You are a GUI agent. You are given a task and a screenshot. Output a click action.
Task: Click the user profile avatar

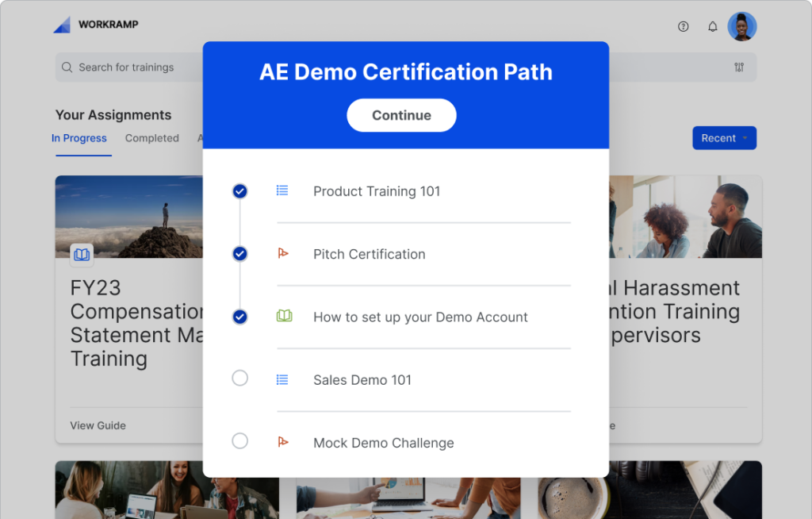coord(742,26)
